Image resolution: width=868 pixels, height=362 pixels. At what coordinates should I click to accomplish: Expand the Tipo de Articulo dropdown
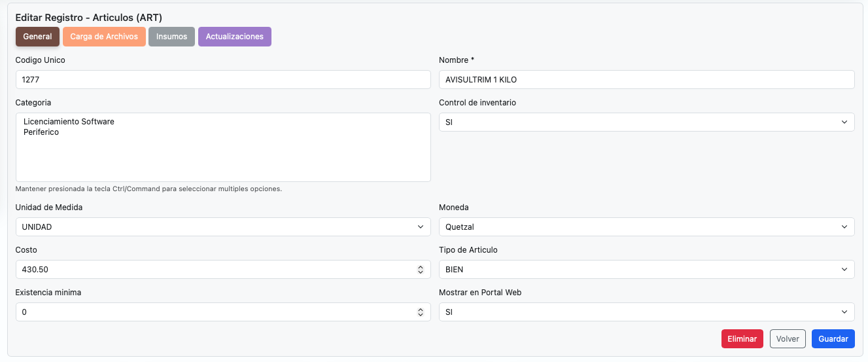click(x=646, y=270)
